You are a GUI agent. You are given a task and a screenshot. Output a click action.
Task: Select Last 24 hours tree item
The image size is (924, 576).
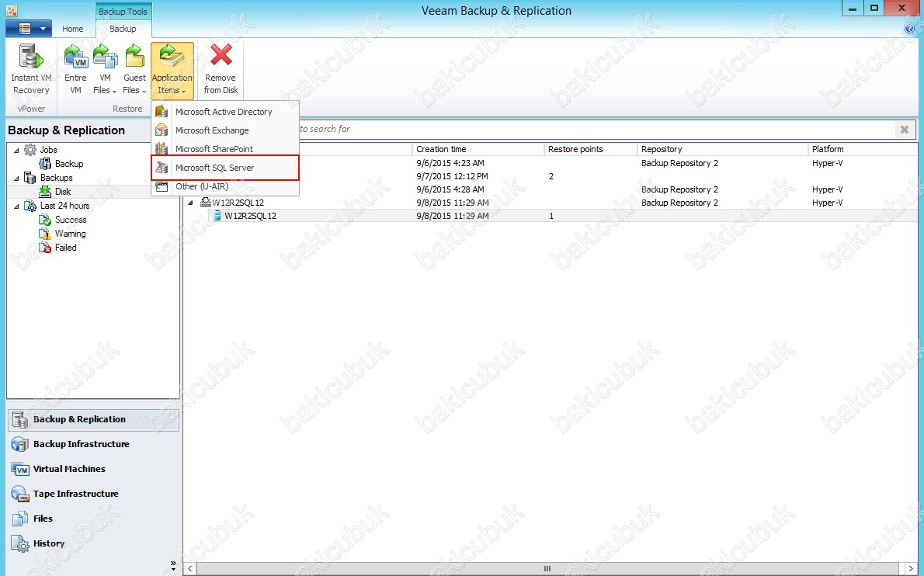[x=64, y=206]
